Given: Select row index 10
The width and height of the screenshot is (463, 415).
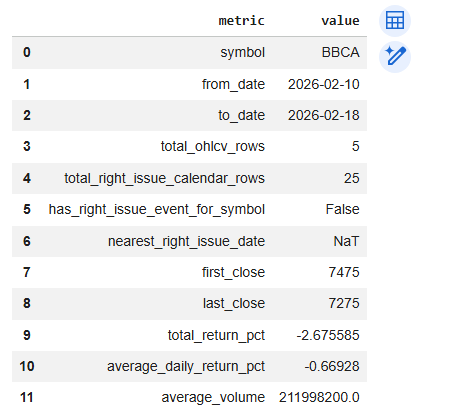Looking at the screenshot, I should pyautogui.click(x=27, y=366).
